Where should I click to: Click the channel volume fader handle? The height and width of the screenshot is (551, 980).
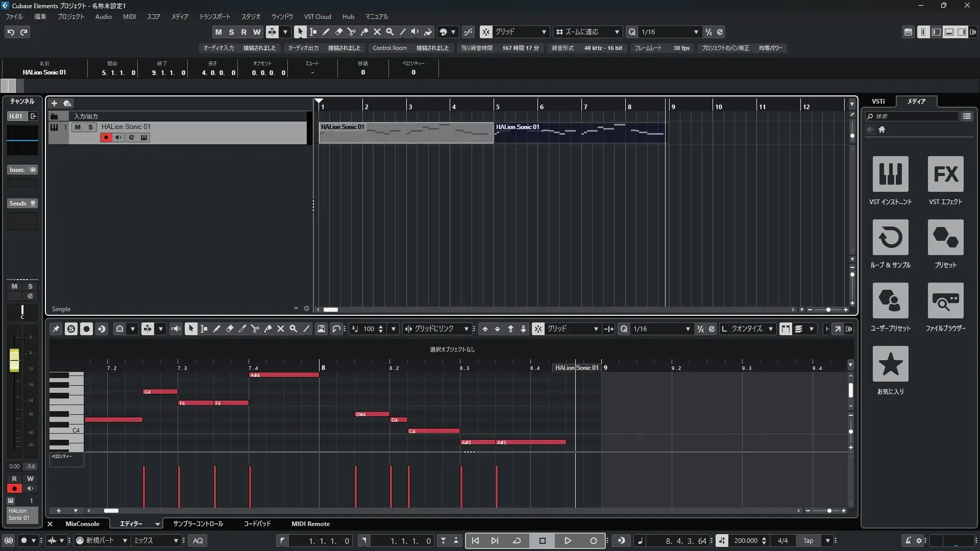pos(14,360)
